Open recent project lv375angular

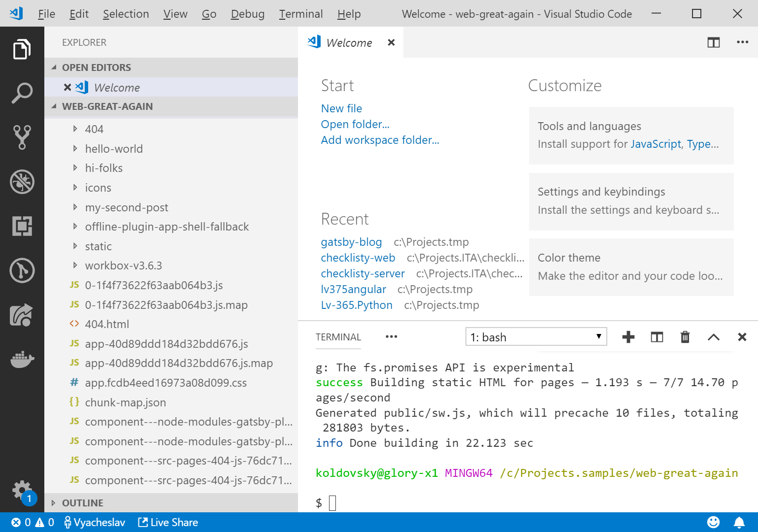pos(353,289)
